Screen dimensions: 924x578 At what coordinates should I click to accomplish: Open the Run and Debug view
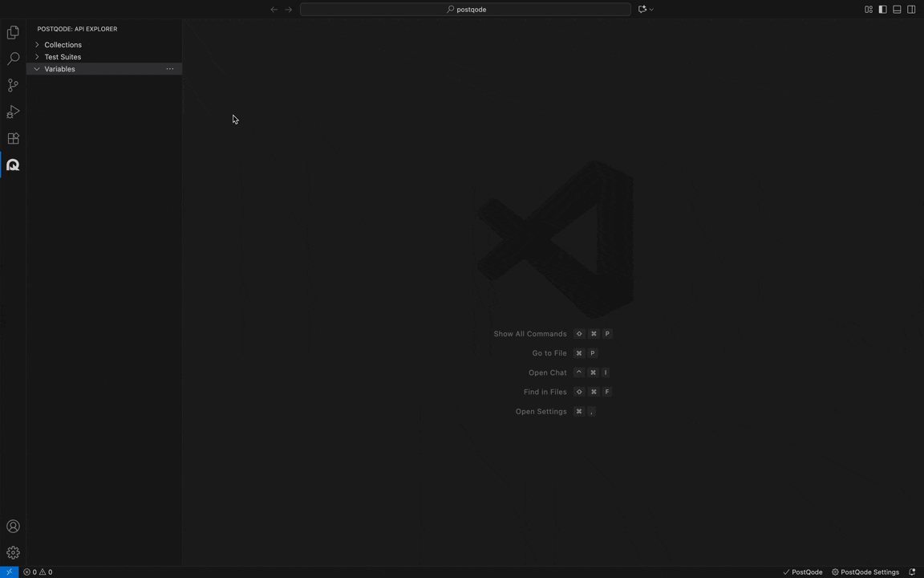click(13, 112)
